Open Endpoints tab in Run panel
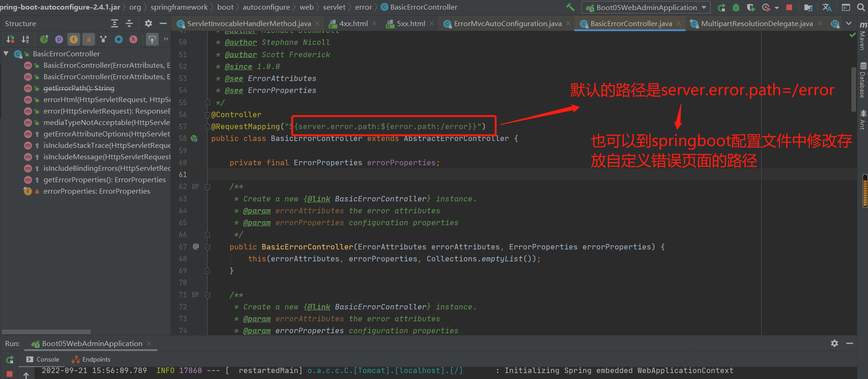 pyautogui.click(x=91, y=359)
